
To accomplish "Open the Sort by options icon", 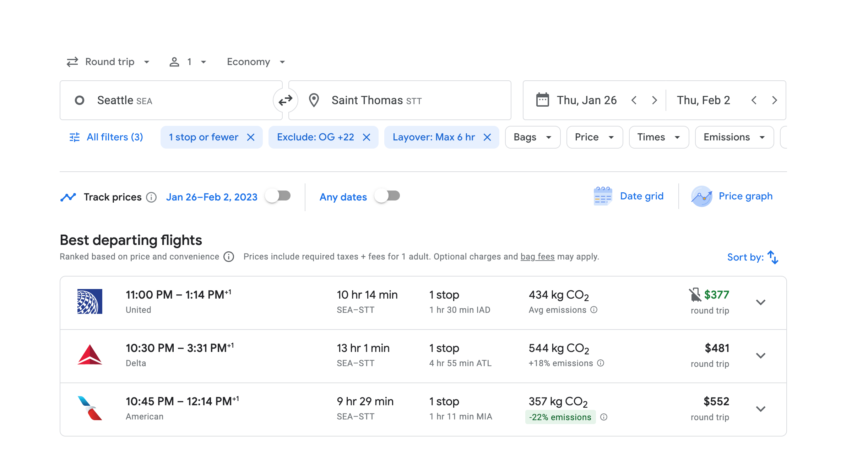I will pyautogui.click(x=773, y=257).
